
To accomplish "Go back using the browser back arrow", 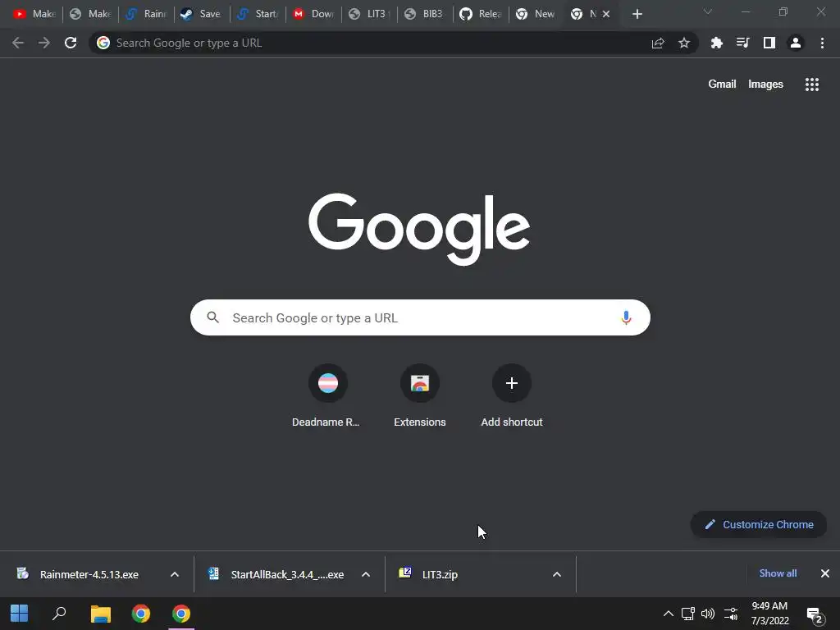I will 18,43.
